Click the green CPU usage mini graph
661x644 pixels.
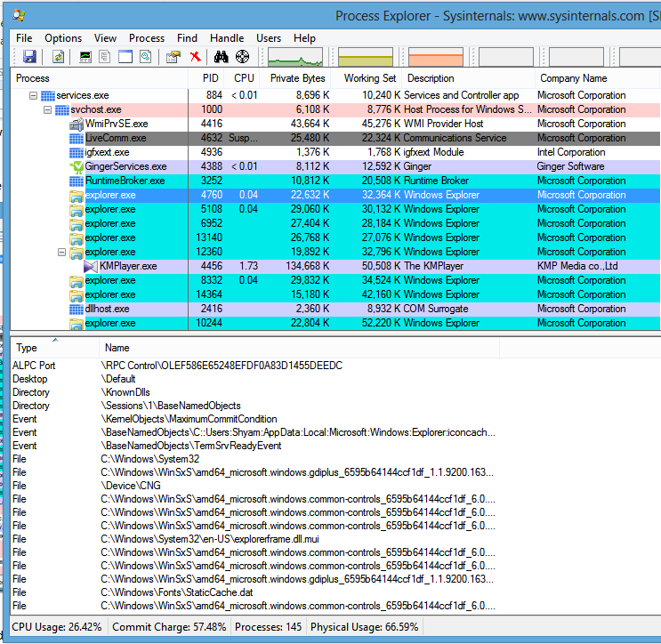click(x=296, y=58)
